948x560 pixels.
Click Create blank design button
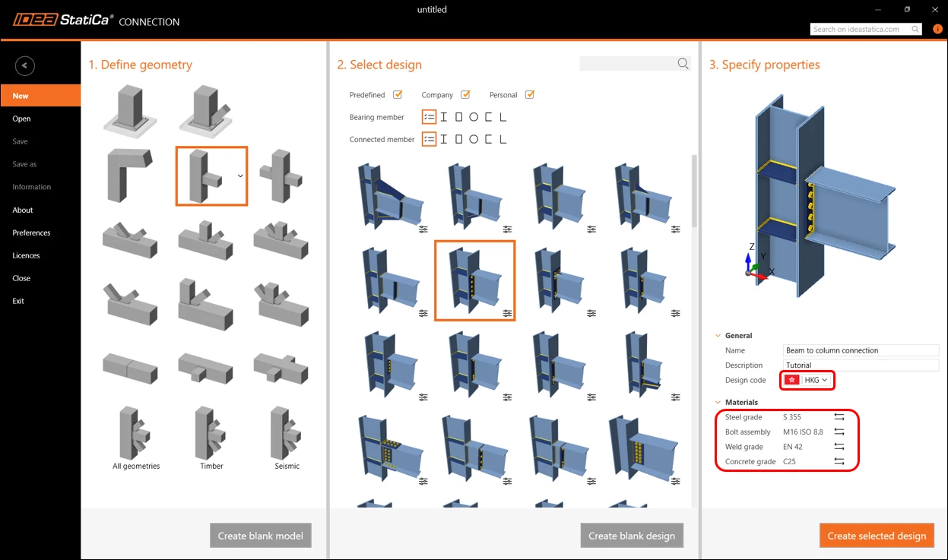click(632, 536)
